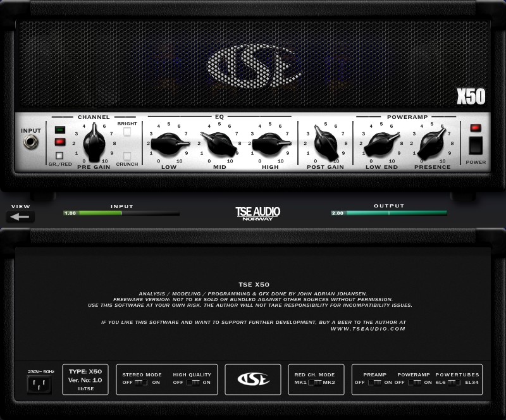Flip the Power rocker switch
The height and width of the screenshot is (420, 506).
click(x=476, y=145)
